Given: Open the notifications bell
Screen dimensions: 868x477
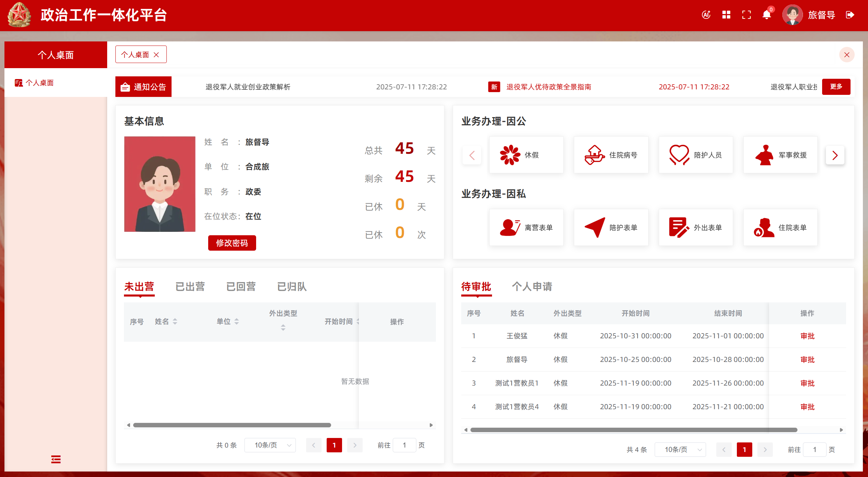Looking at the screenshot, I should point(767,15).
